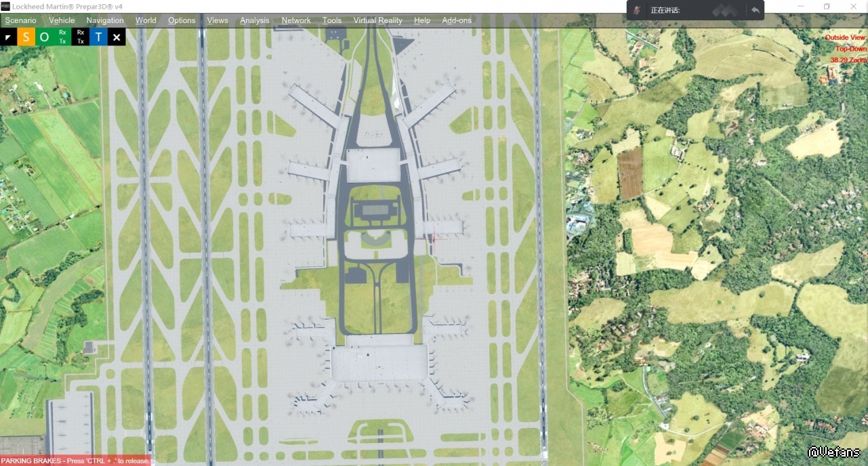Click the reply arrow in meeting overlay

[x=755, y=10]
